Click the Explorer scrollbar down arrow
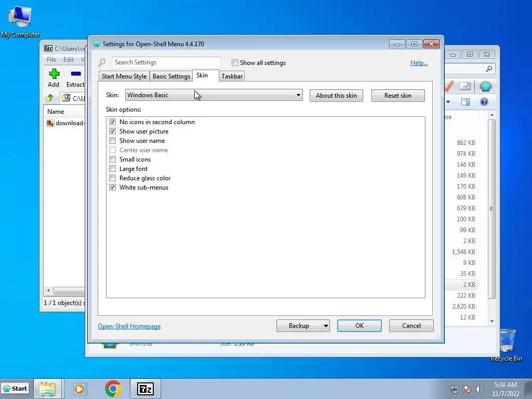Image resolution: width=532 pixels, height=399 pixels. tap(492, 322)
